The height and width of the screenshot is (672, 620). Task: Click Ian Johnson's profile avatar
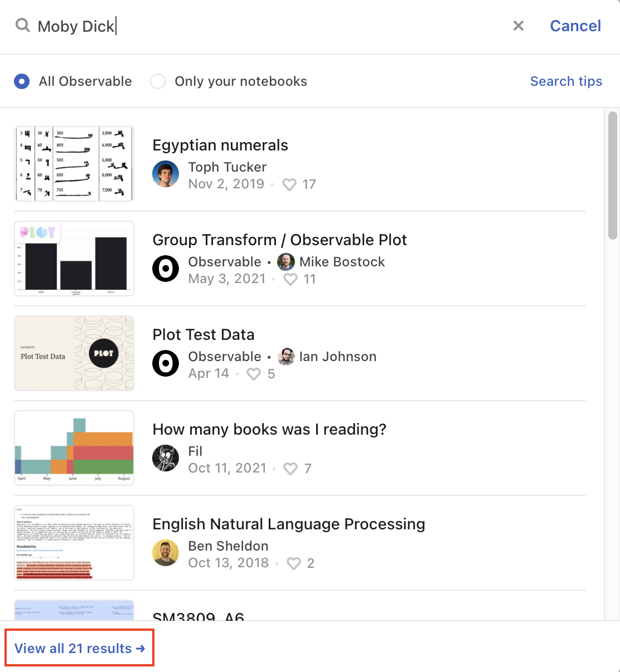click(x=285, y=357)
